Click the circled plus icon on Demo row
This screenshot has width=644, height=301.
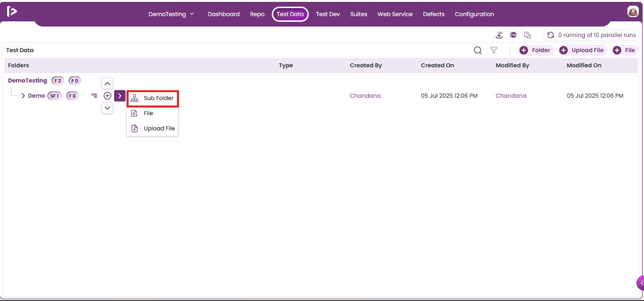pos(107,96)
